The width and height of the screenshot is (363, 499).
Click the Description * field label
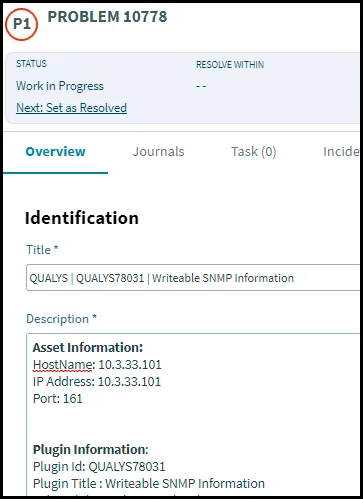(x=61, y=319)
